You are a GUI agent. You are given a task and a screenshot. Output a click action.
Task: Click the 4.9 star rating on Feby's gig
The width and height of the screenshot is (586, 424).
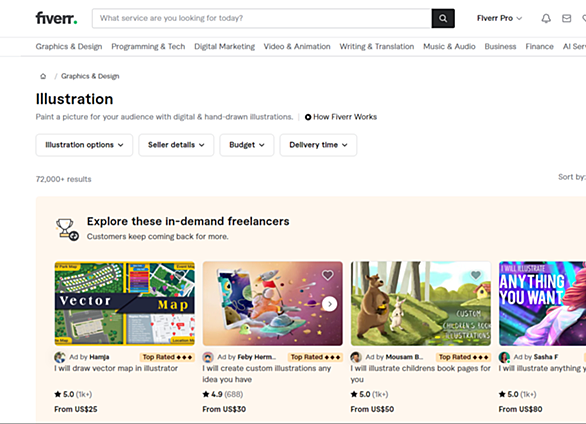[x=223, y=394]
